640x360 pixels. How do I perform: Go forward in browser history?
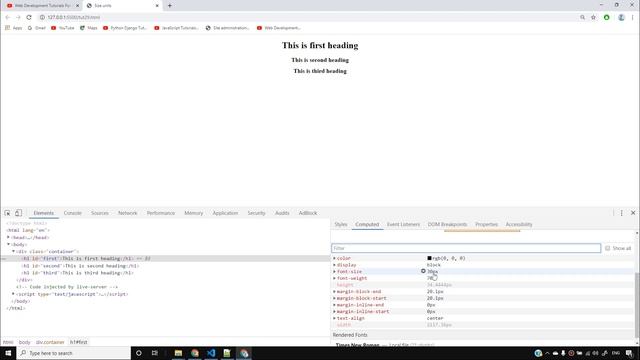[18, 18]
